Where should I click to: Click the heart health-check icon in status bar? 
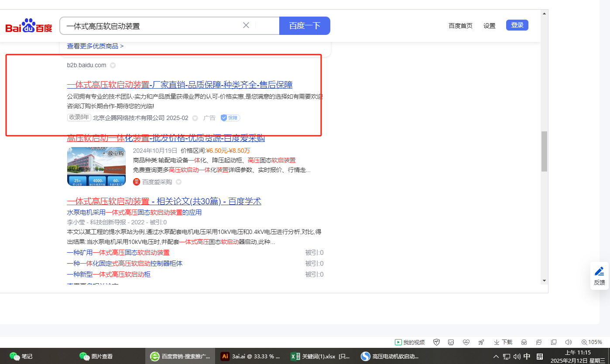click(x=466, y=342)
